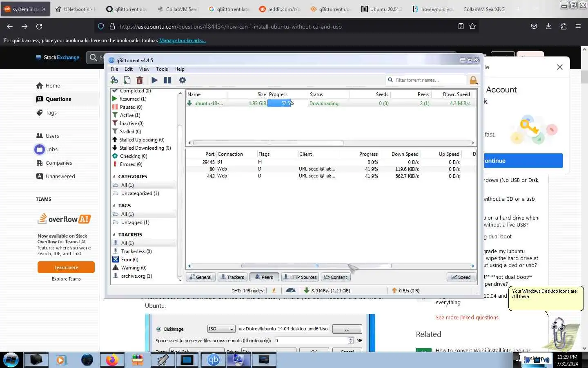Switch to the UNetbootin browser tab

click(x=76, y=9)
